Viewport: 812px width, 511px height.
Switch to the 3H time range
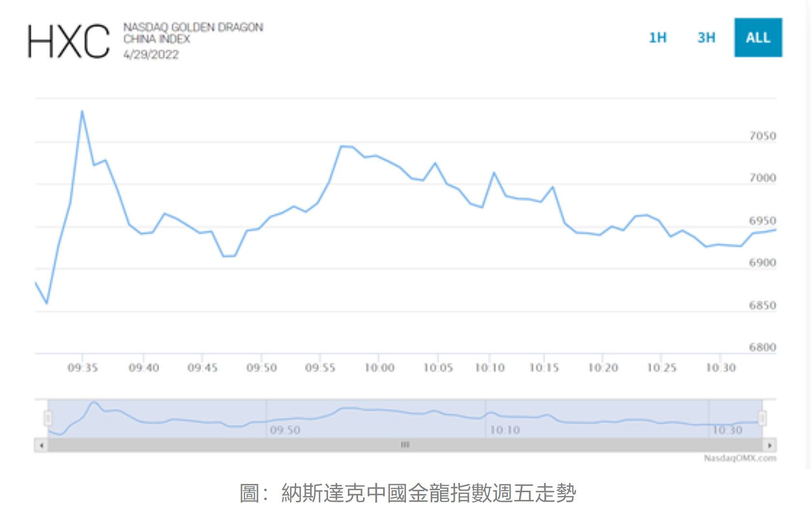[706, 38]
